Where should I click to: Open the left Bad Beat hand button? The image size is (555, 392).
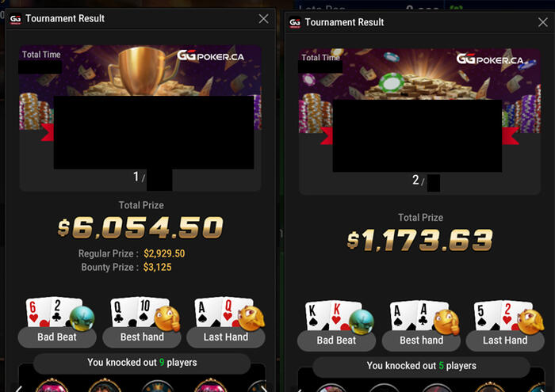57,337
